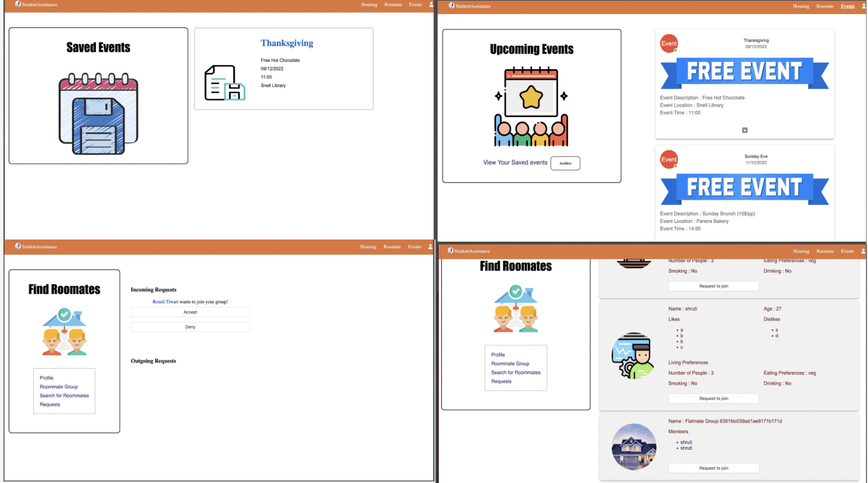Click the user profile icon on the Saved Events page
The image size is (868, 483).
coord(431,5)
